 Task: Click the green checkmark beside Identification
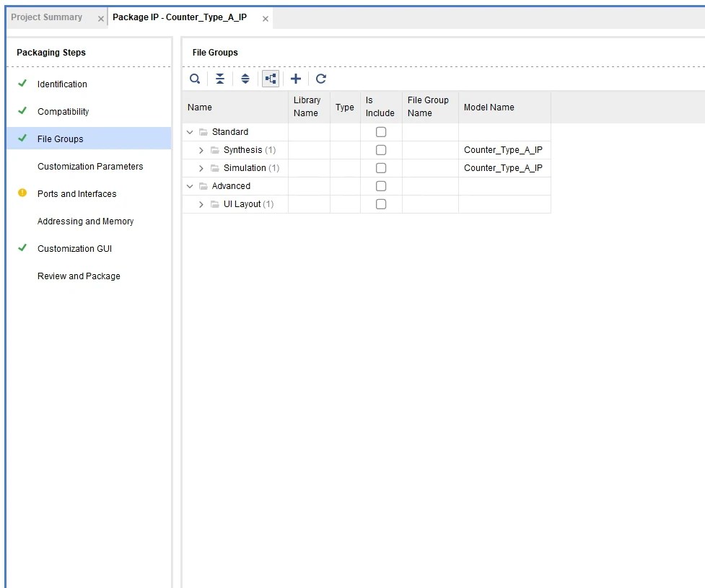[22, 84]
